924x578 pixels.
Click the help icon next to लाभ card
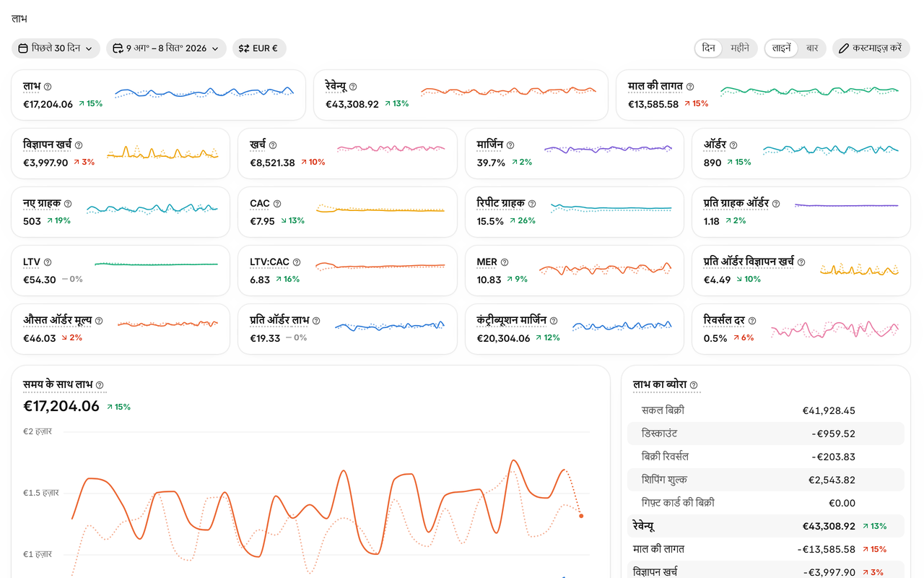(48, 87)
